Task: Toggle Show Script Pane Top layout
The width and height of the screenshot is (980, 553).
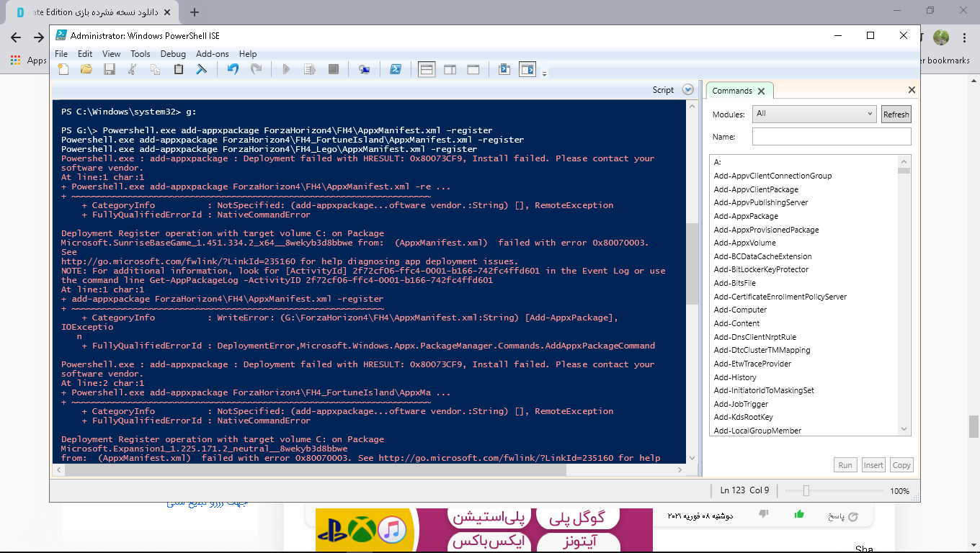Action: click(x=427, y=70)
